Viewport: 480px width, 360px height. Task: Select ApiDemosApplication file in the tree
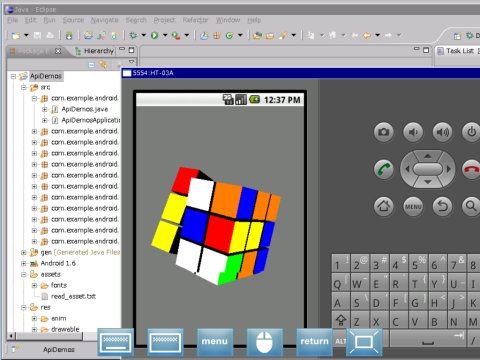point(91,120)
